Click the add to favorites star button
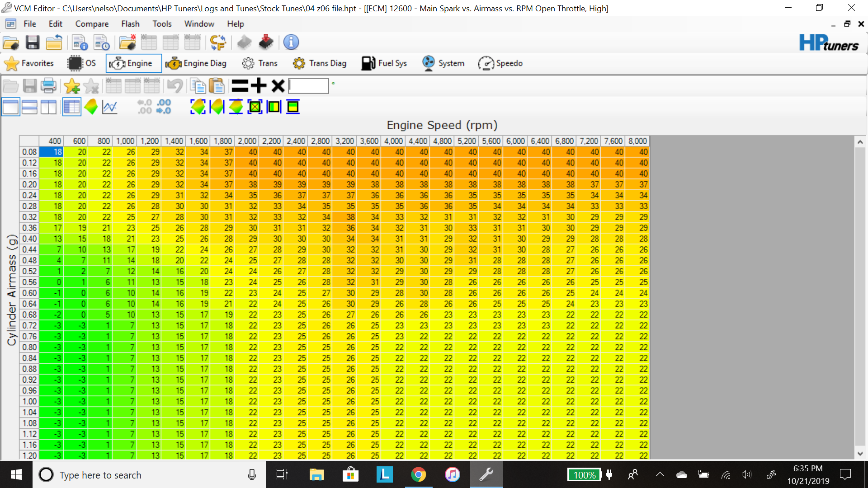The width and height of the screenshot is (868, 488). pos(71,86)
